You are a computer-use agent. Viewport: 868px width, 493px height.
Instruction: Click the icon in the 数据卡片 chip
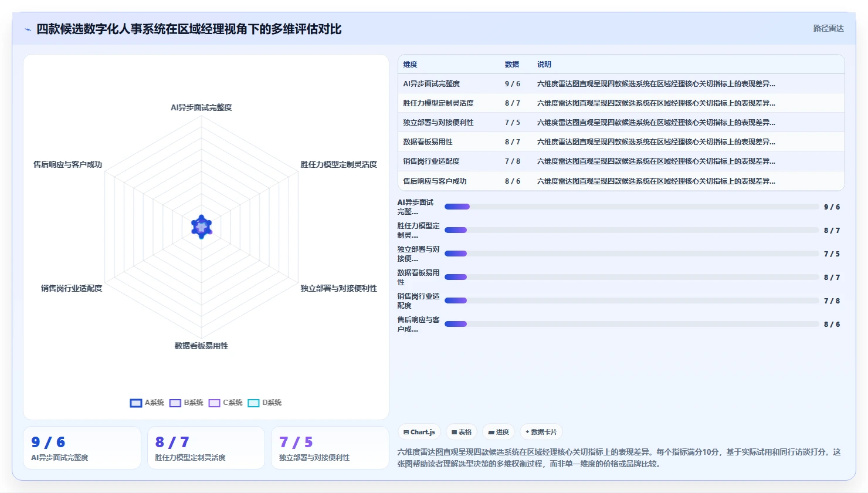527,432
